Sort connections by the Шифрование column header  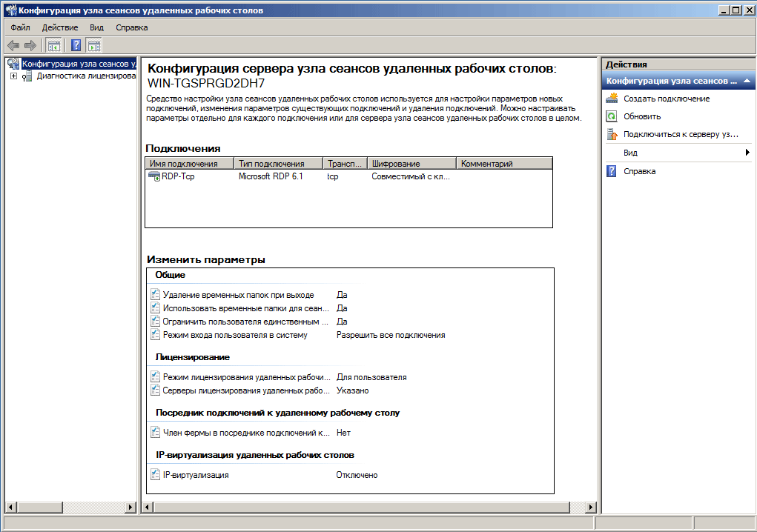click(411, 164)
